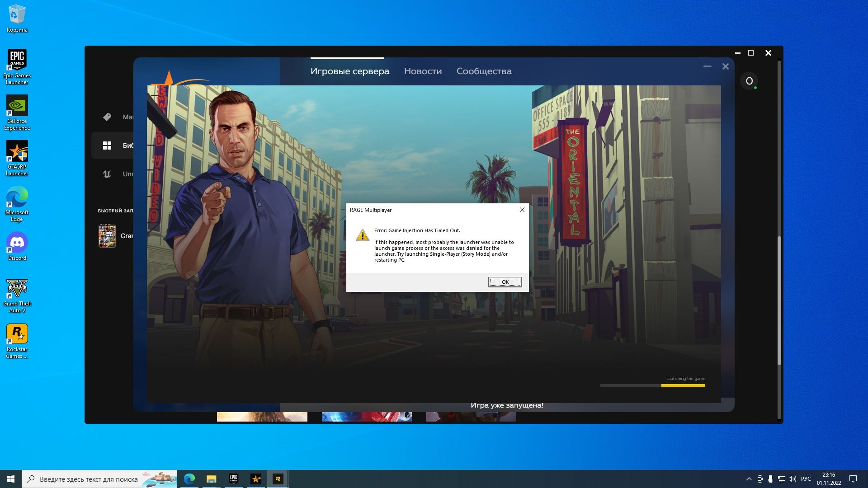
Task: Select the Epic library grid icon
Action: (x=107, y=145)
